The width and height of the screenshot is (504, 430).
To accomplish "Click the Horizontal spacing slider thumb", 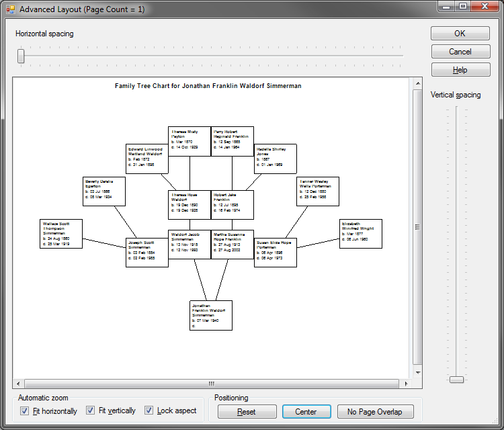I will (x=21, y=56).
